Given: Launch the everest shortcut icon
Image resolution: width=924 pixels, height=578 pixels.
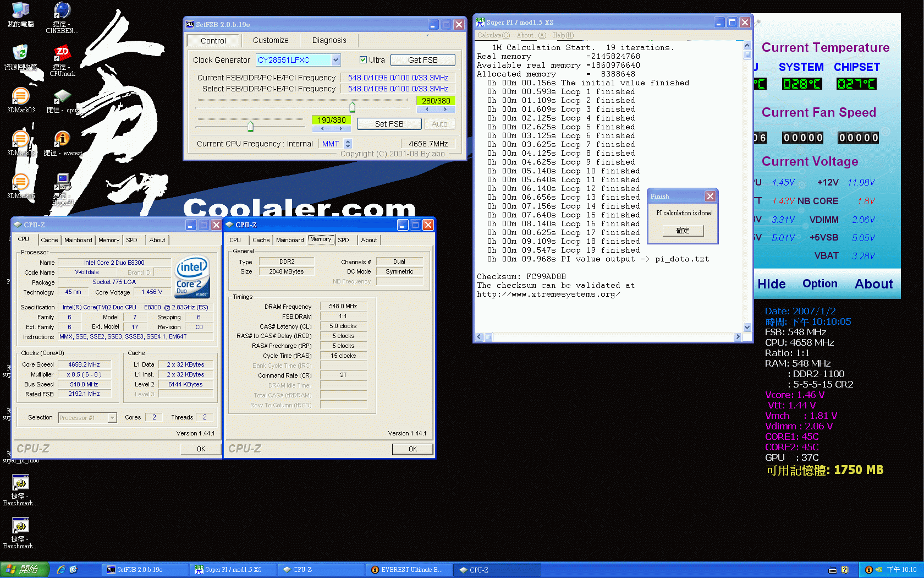Looking at the screenshot, I should (62, 143).
